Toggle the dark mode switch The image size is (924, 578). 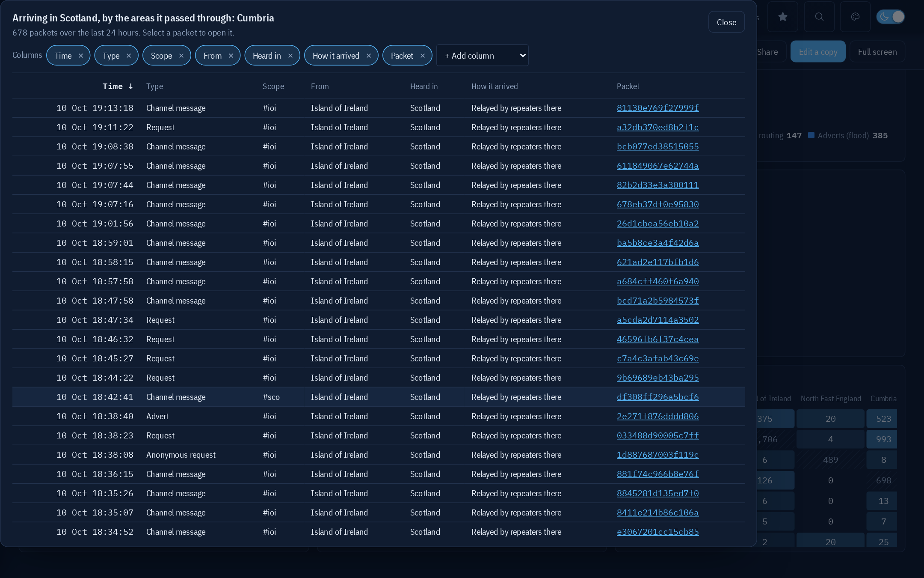(891, 17)
